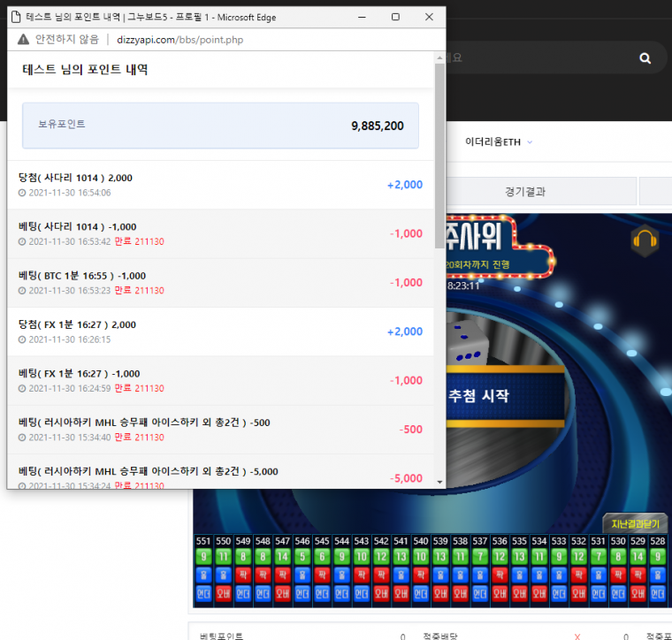This screenshot has width=672, height=640.
Task: Click the 2021-11-30 16:26:15 timestamp
Action: (70, 339)
